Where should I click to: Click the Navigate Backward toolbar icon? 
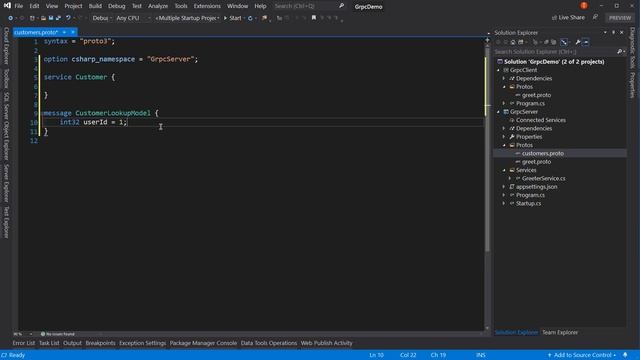point(11,18)
